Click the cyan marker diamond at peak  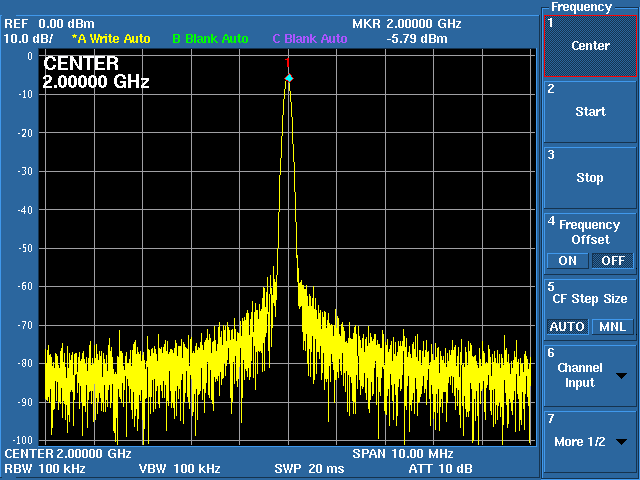(x=289, y=78)
